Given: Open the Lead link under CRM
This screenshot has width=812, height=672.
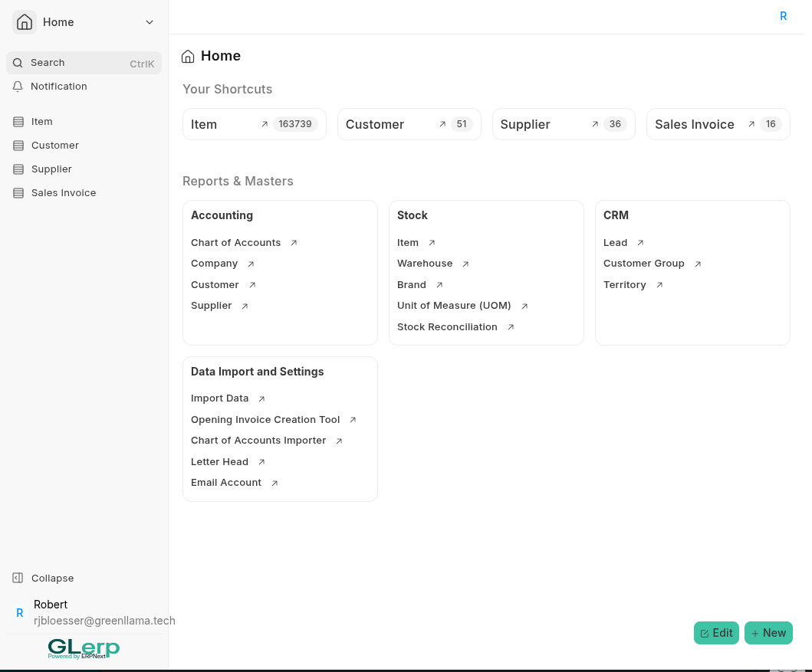Looking at the screenshot, I should click(615, 242).
